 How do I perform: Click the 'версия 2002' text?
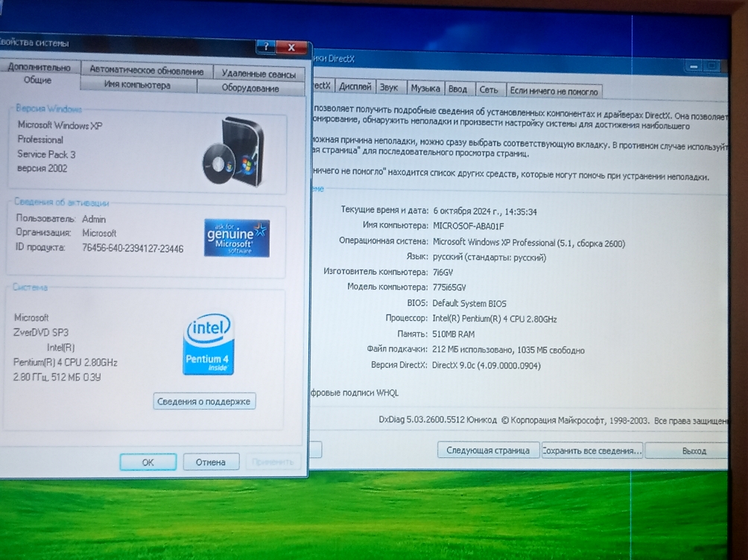point(42,168)
